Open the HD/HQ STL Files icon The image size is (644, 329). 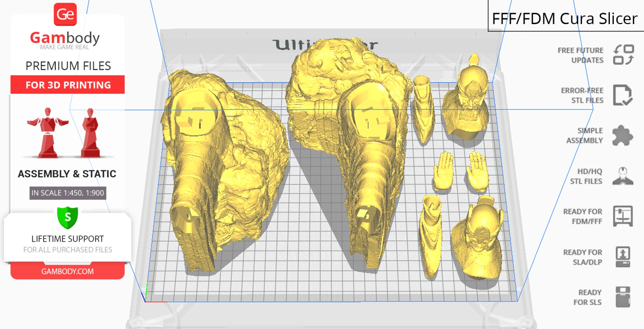(x=623, y=176)
